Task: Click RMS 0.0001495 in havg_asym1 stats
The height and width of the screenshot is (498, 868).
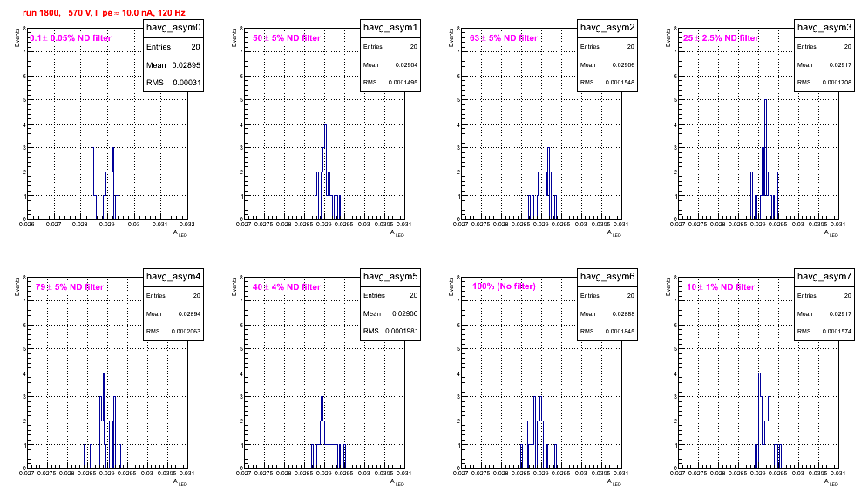Action: 390,83
